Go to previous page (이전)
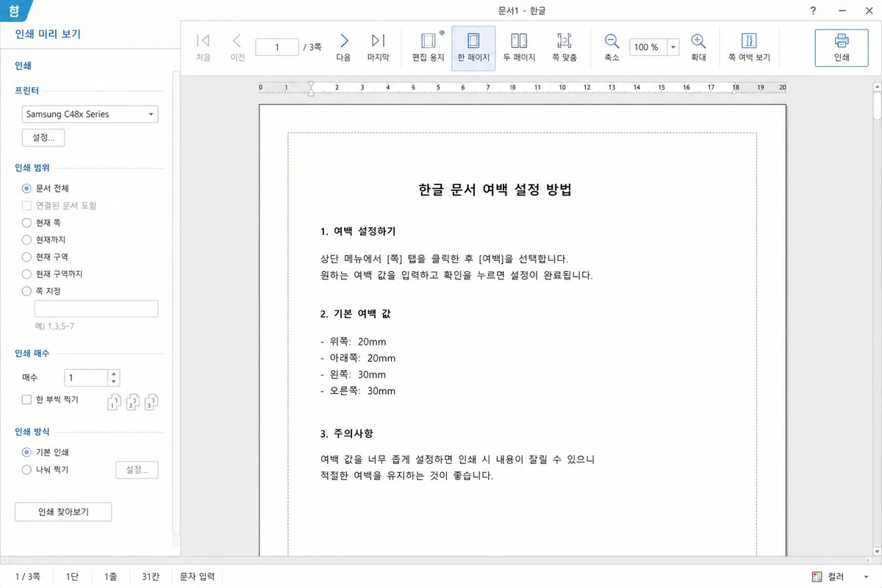This screenshot has height=588, width=882. pyautogui.click(x=237, y=48)
